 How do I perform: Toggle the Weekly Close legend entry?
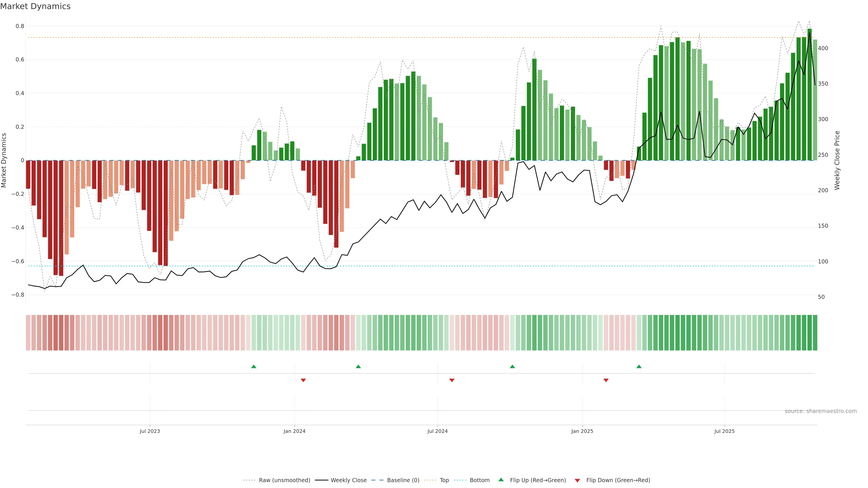tap(348, 480)
